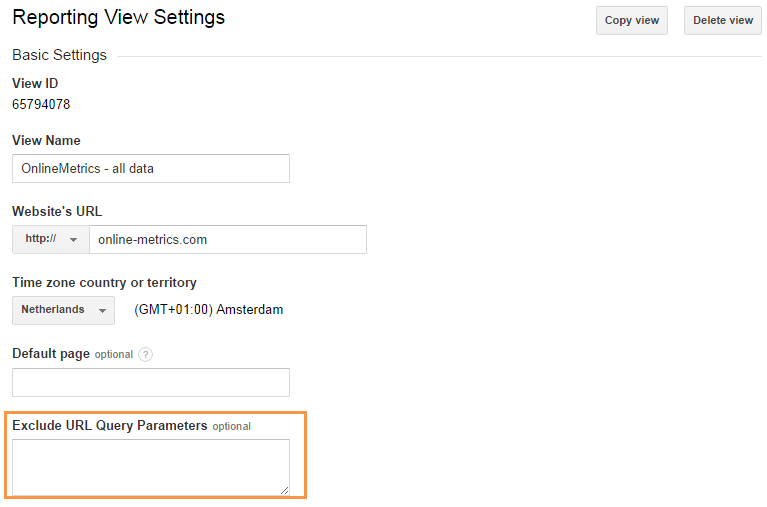Click the Basic Settings section title

[x=59, y=55]
